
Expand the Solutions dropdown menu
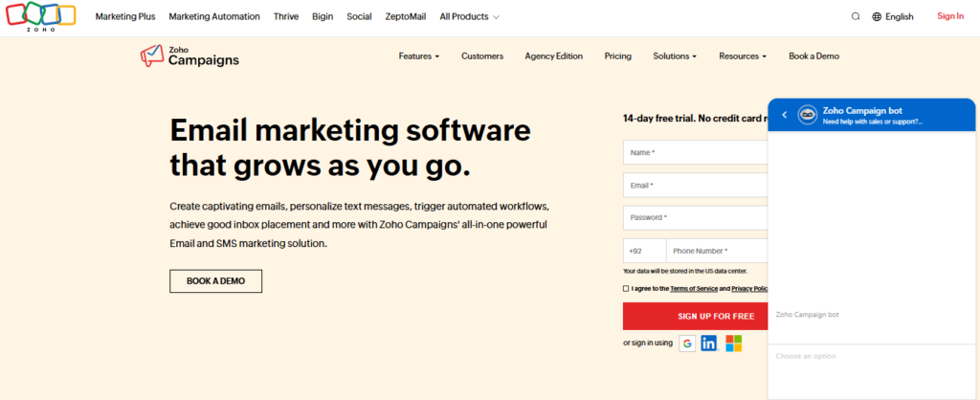[675, 56]
